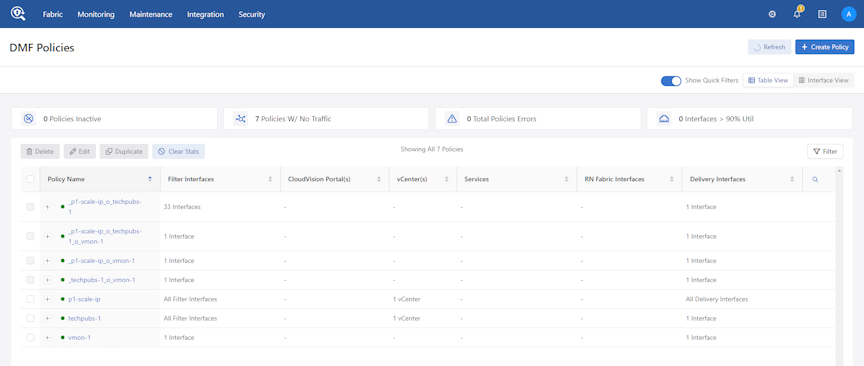Open the user avatar A menu
This screenshot has height=366, width=864.
(x=849, y=14)
